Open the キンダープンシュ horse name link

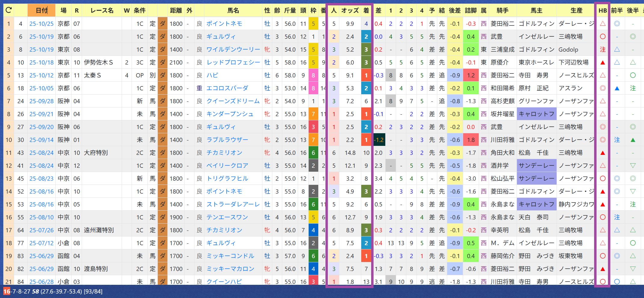[230, 114]
